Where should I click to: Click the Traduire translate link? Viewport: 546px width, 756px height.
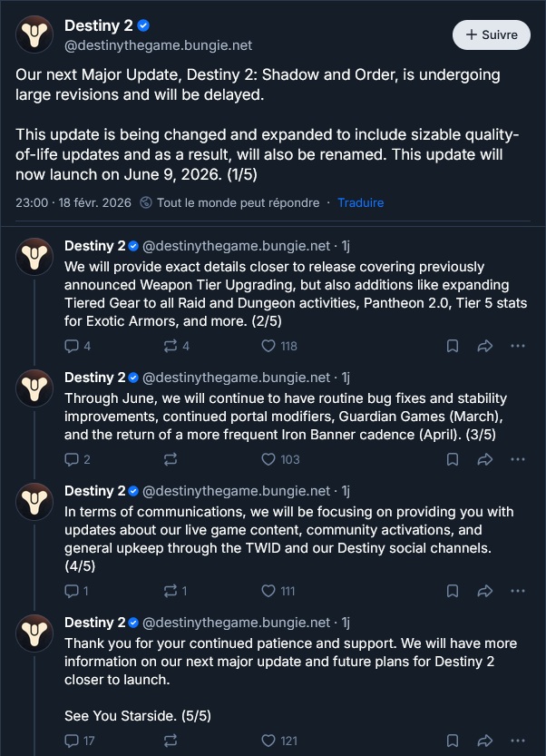click(360, 202)
